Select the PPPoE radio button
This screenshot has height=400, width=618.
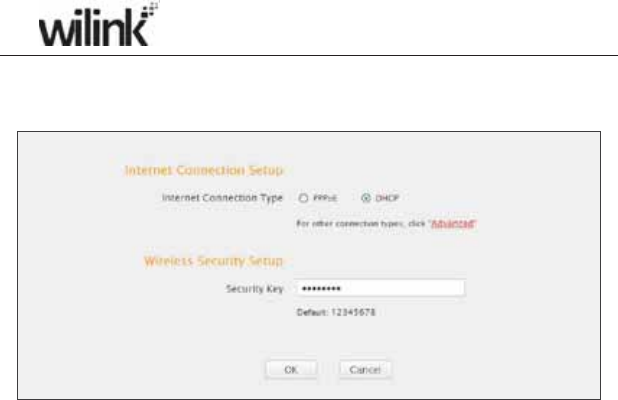pos(303,198)
